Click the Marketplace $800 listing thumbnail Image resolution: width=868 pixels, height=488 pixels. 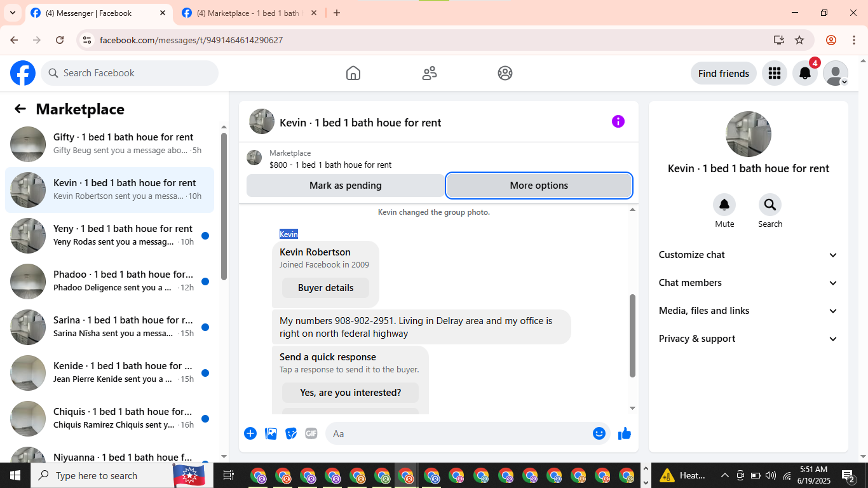pyautogui.click(x=254, y=158)
